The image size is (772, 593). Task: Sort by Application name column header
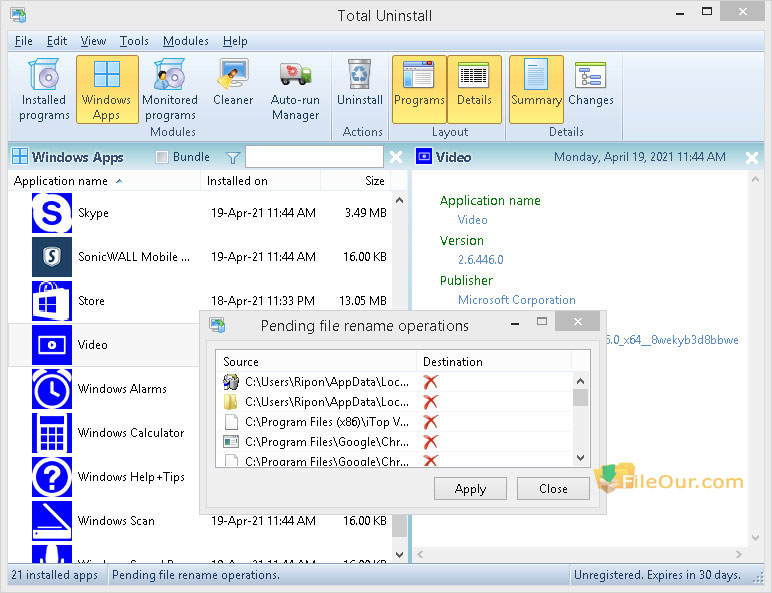[61, 181]
